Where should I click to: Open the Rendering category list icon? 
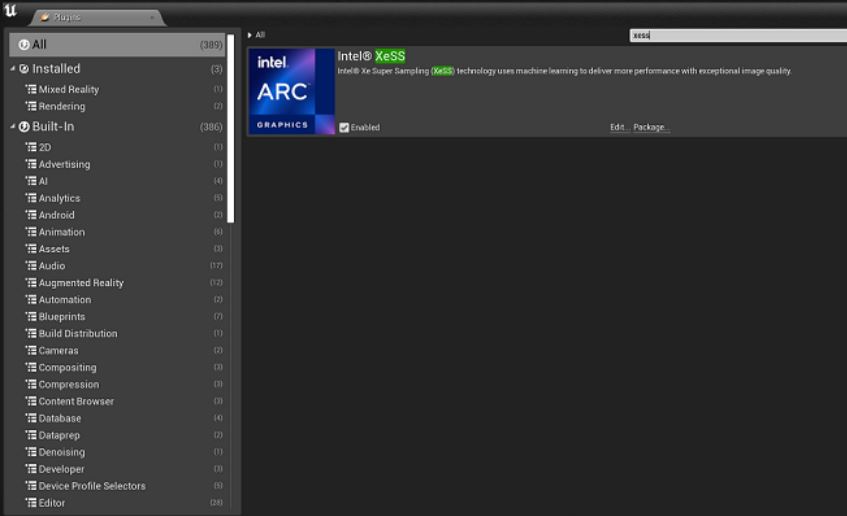point(31,106)
